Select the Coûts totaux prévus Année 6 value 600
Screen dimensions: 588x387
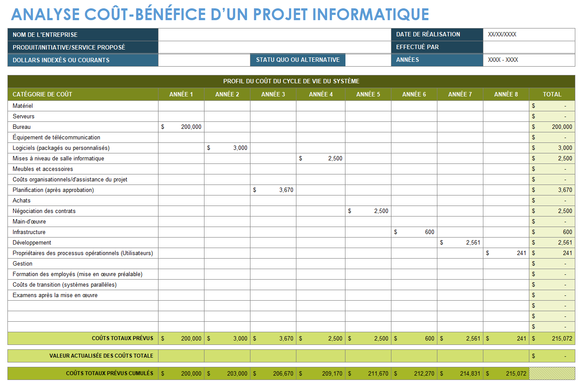point(414,338)
